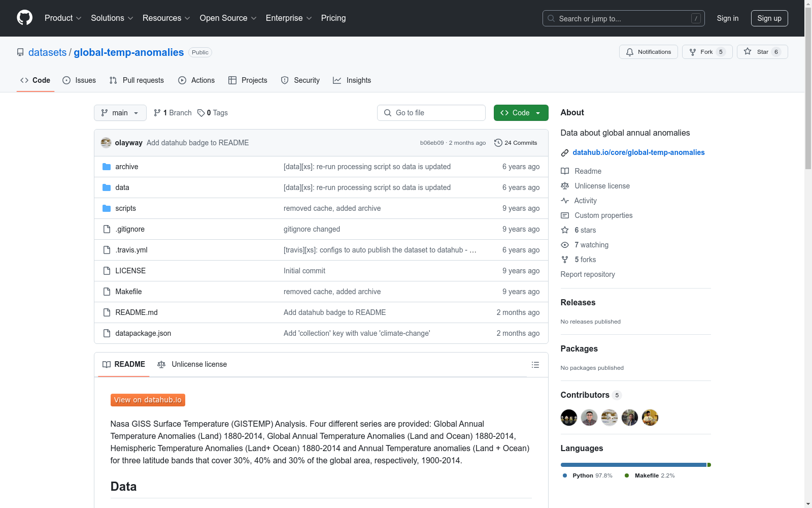
Task: Click the fork icon next to 5 forks
Action: (x=565, y=260)
